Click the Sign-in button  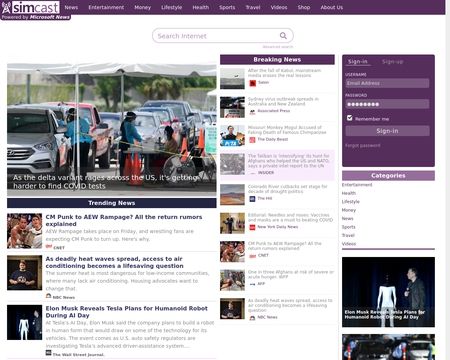coord(387,131)
